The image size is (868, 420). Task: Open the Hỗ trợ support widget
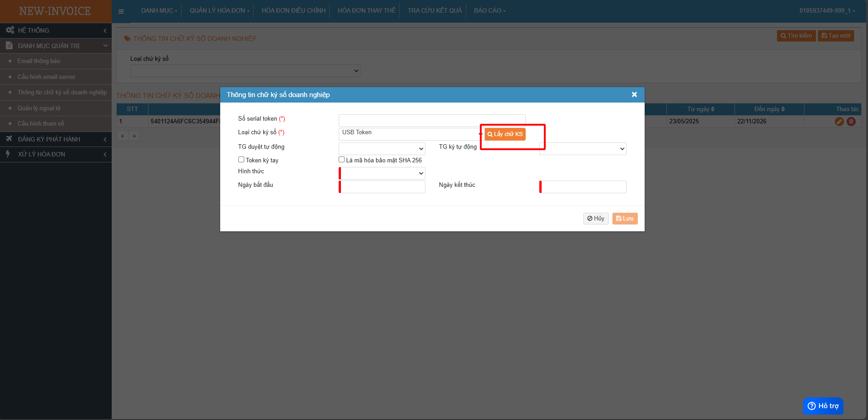[x=823, y=406]
